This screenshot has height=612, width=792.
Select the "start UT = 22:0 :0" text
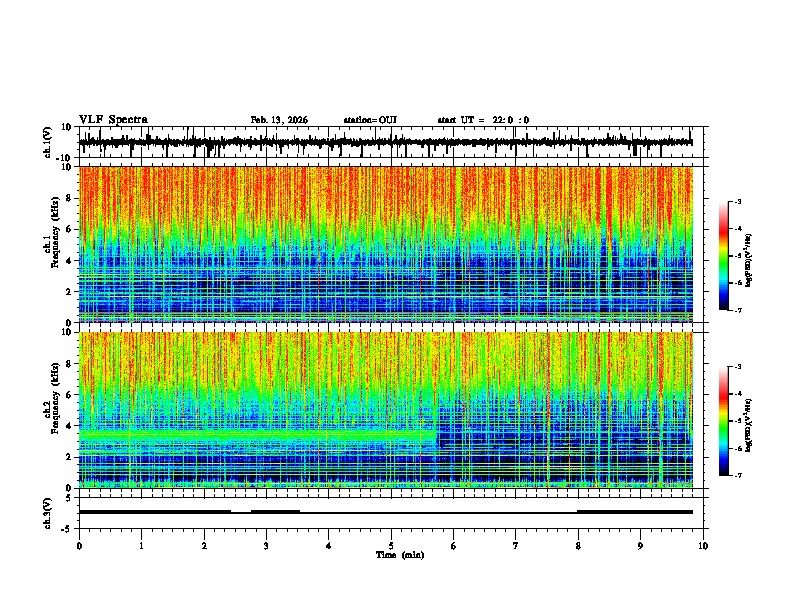(x=483, y=120)
